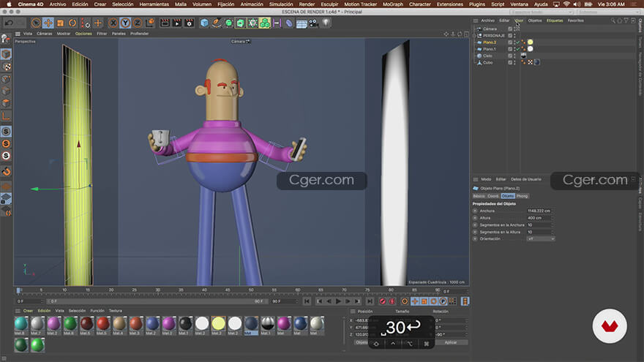Click the autokeying red icon
The image size is (644, 362).
[x=392, y=301]
